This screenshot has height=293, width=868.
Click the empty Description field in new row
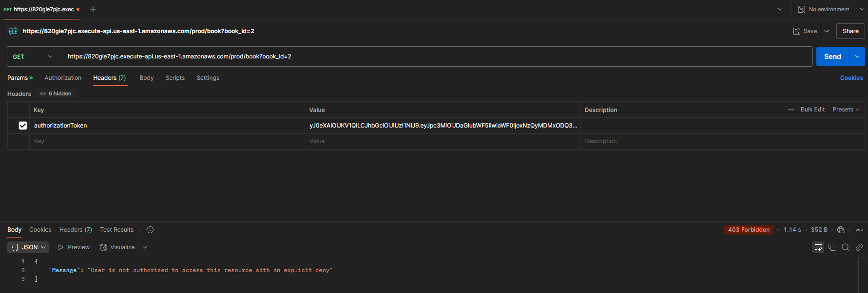723,141
